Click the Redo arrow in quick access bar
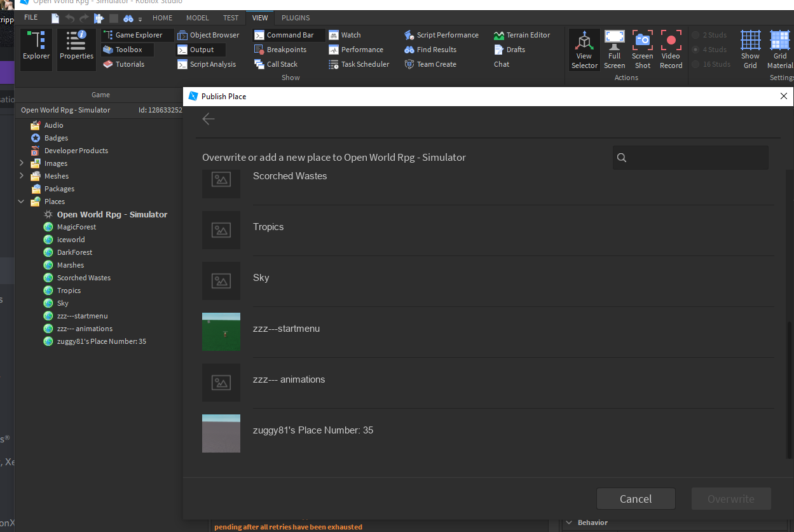This screenshot has width=794, height=532. pos(84,18)
